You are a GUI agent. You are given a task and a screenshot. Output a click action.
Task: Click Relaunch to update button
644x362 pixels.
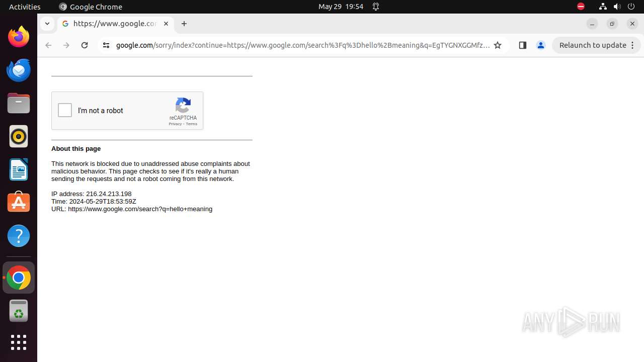[x=593, y=45]
